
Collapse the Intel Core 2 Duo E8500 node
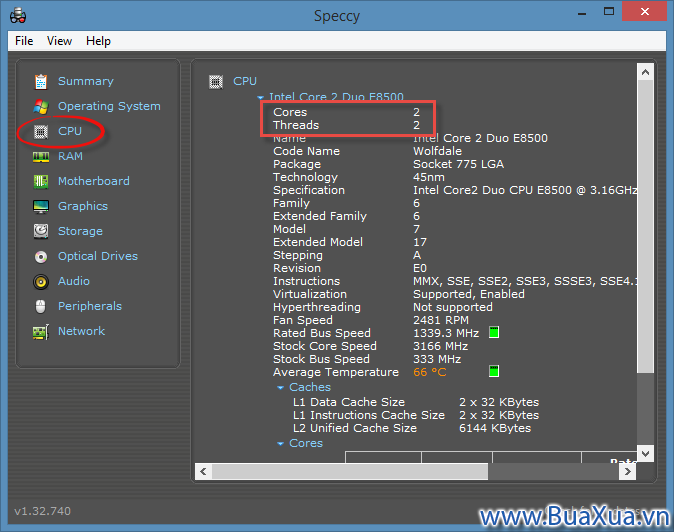[x=260, y=98]
